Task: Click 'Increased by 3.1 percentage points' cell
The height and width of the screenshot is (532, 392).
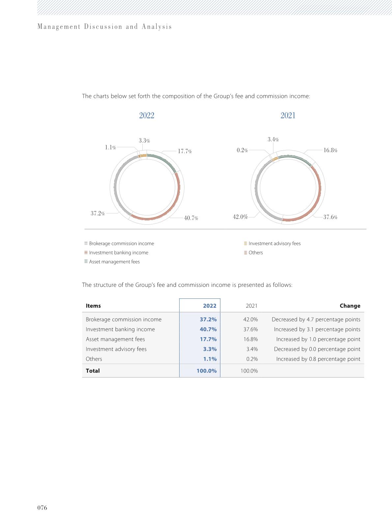Action: pyautogui.click(x=317, y=329)
